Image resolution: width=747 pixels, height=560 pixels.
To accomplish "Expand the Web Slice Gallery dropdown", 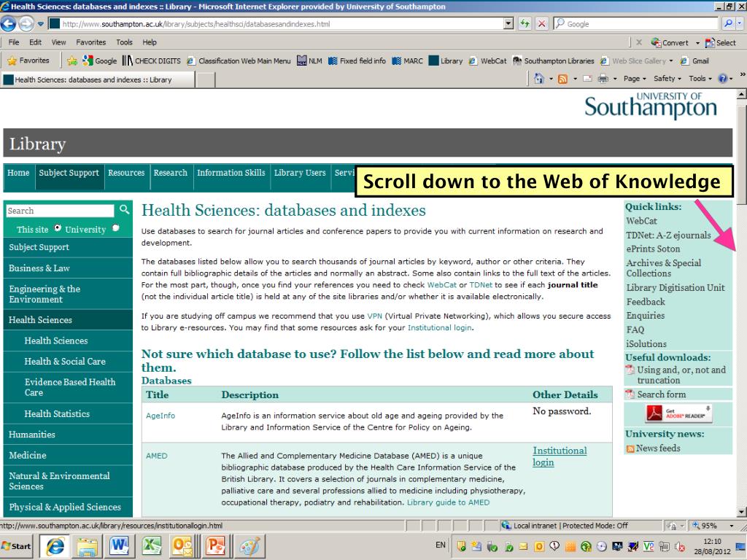I will 671,61.
